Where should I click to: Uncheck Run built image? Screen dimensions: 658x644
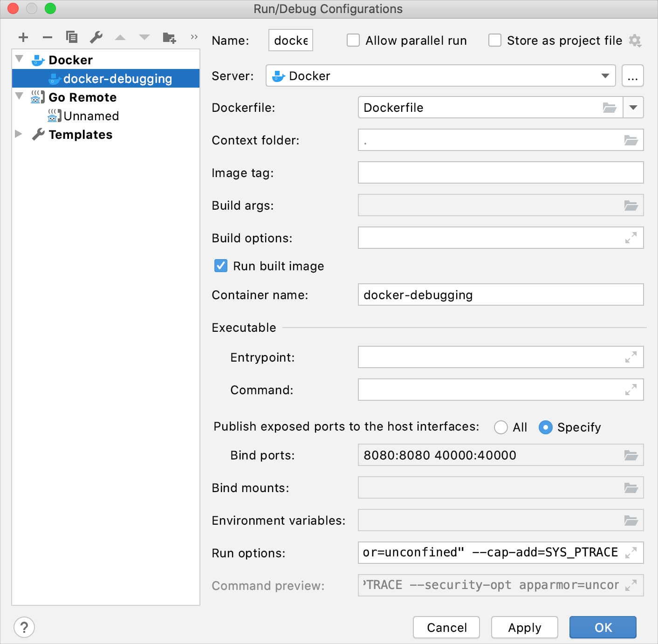point(220,266)
